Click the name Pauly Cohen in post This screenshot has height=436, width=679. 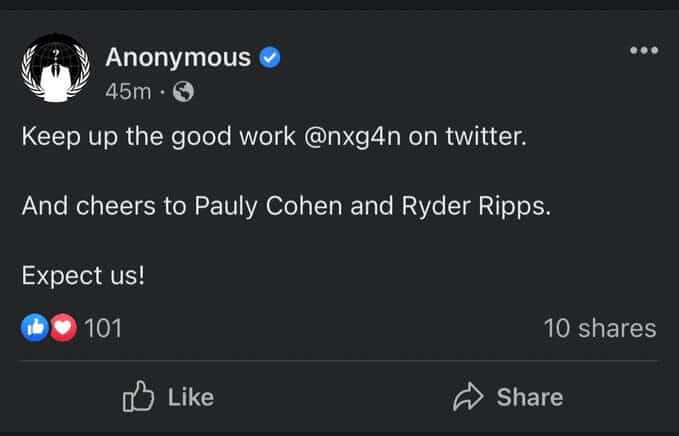click(x=268, y=207)
